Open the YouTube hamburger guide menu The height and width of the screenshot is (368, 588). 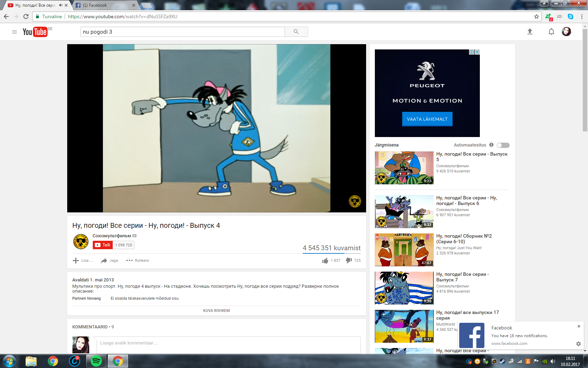14,32
